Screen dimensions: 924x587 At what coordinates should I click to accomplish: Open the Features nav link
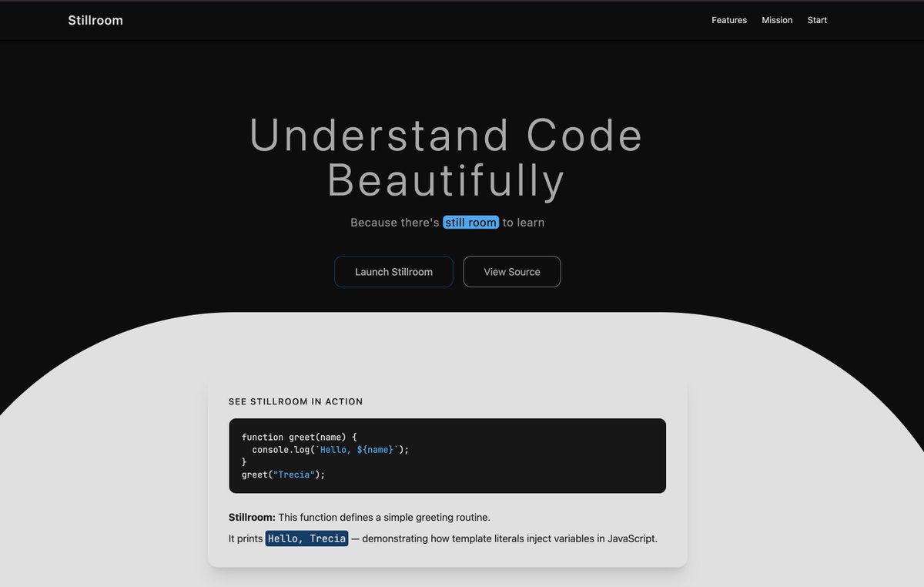tap(729, 20)
